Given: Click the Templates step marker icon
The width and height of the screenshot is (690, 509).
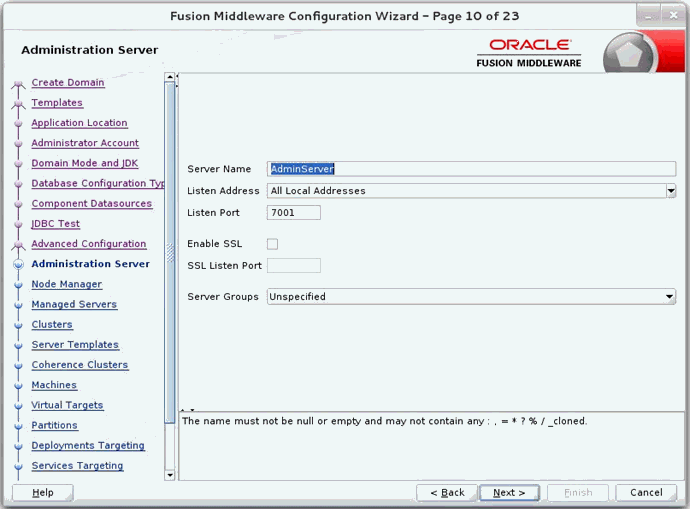Looking at the screenshot, I should [18, 104].
